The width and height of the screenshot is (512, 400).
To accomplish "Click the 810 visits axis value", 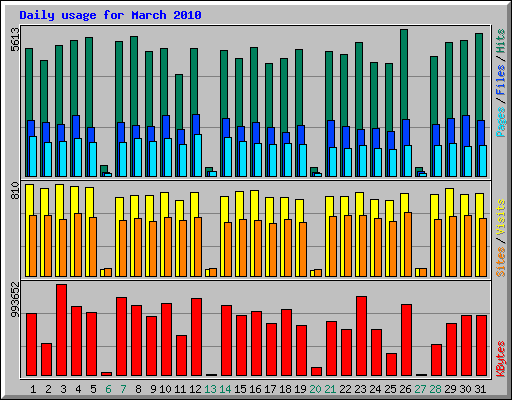I will click(x=15, y=191).
